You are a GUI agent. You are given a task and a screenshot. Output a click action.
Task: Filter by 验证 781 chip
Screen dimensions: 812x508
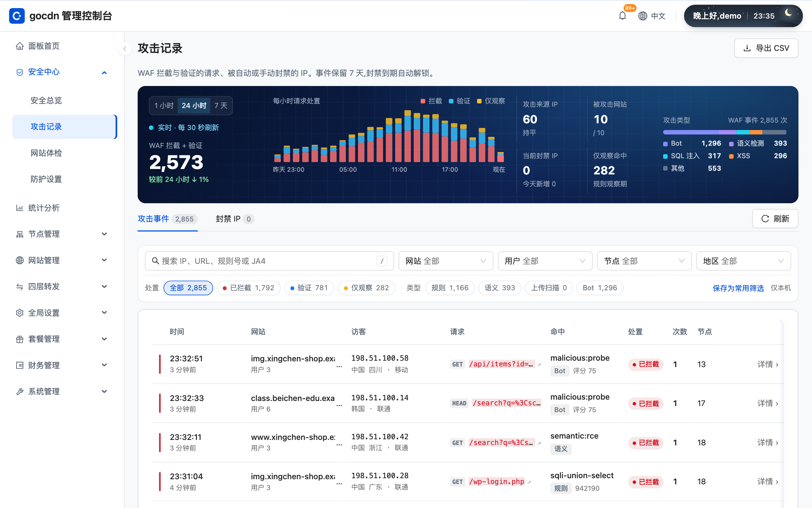[x=309, y=288]
